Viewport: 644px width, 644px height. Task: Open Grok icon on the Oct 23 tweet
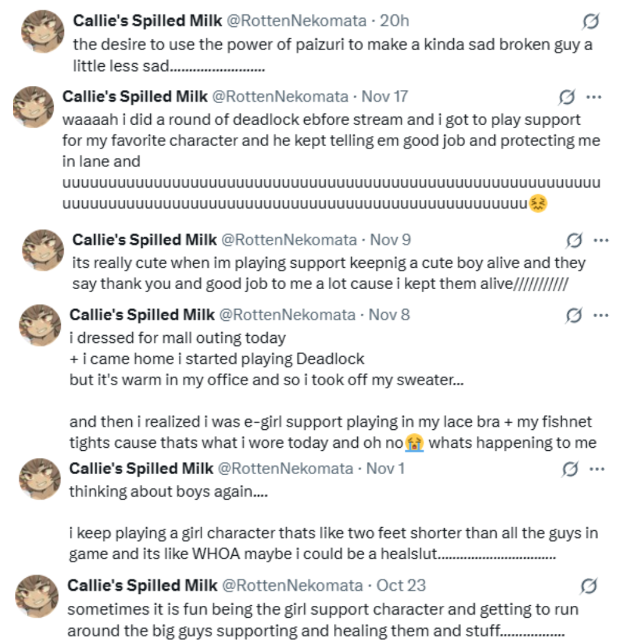point(588,586)
